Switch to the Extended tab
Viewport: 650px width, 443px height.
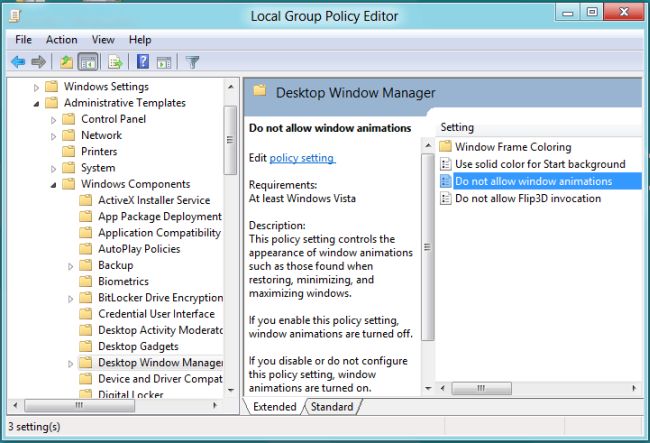point(274,407)
